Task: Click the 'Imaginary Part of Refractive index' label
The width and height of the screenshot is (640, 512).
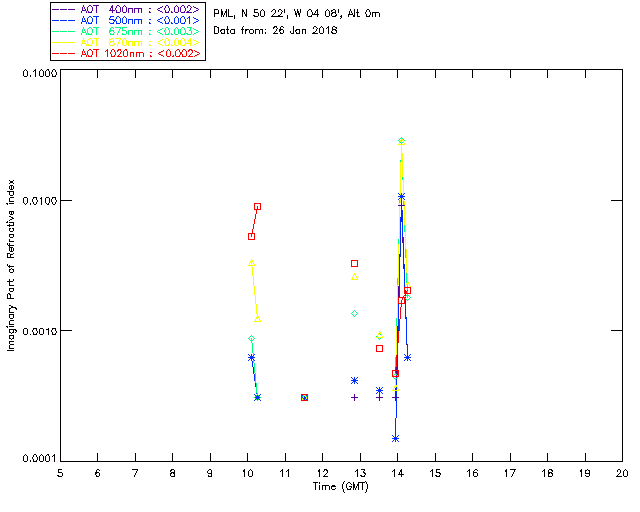Action: pos(11,265)
